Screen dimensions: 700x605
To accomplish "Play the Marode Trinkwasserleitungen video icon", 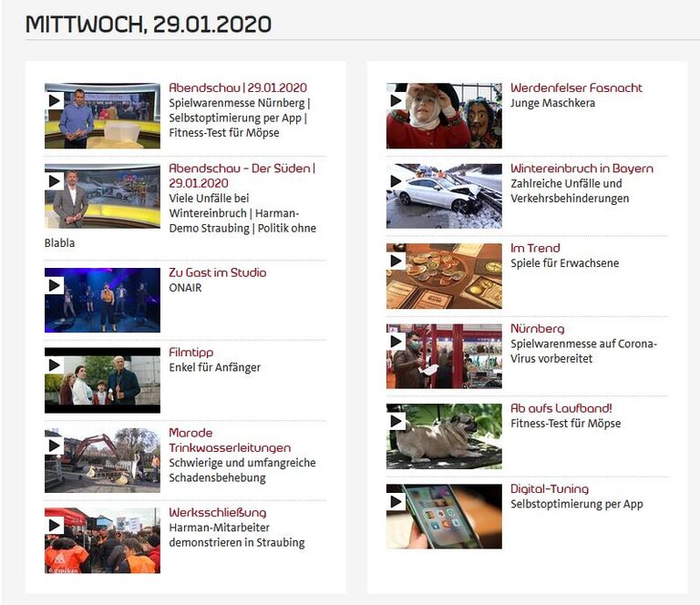I will [x=55, y=446].
